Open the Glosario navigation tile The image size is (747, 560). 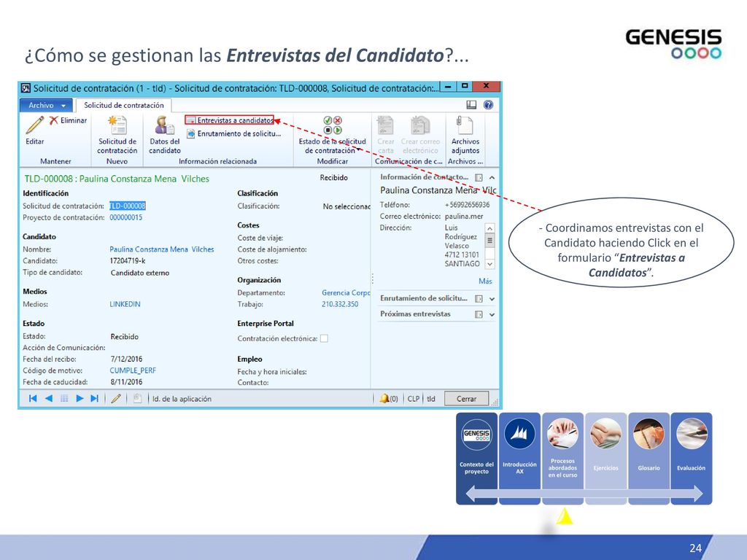click(x=649, y=458)
